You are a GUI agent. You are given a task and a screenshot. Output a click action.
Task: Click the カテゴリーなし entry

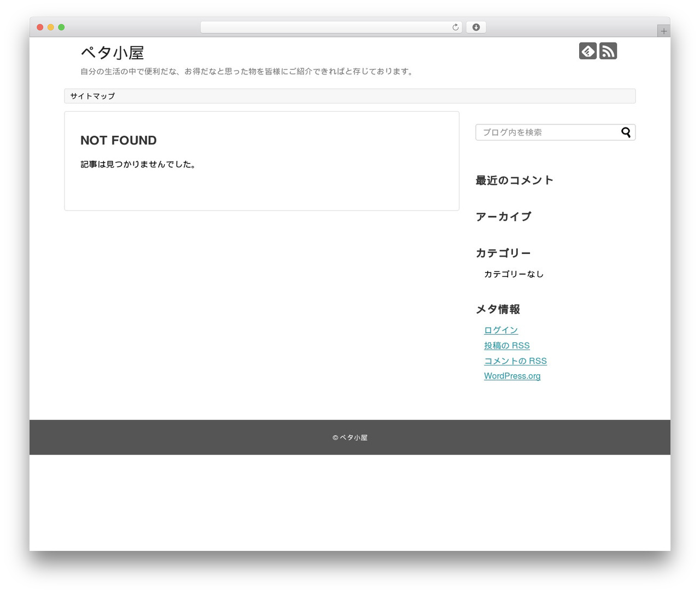(x=514, y=274)
